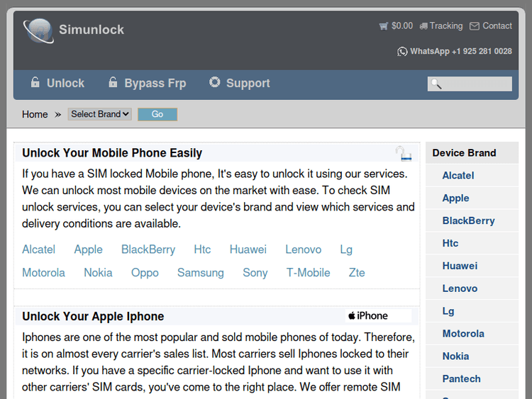The image size is (532, 399).
Task: Click the Tracking truck icon
Action: tap(423, 26)
